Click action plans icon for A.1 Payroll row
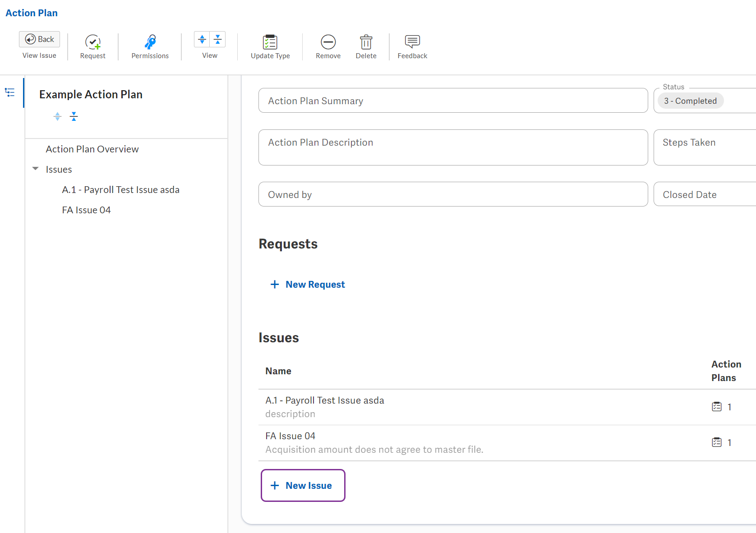Image resolution: width=756 pixels, height=533 pixels. pyautogui.click(x=717, y=407)
